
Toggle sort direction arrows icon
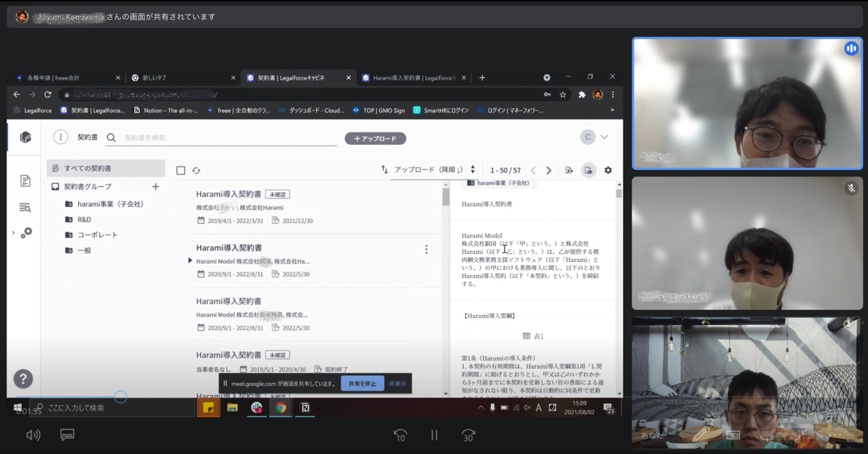click(x=384, y=169)
